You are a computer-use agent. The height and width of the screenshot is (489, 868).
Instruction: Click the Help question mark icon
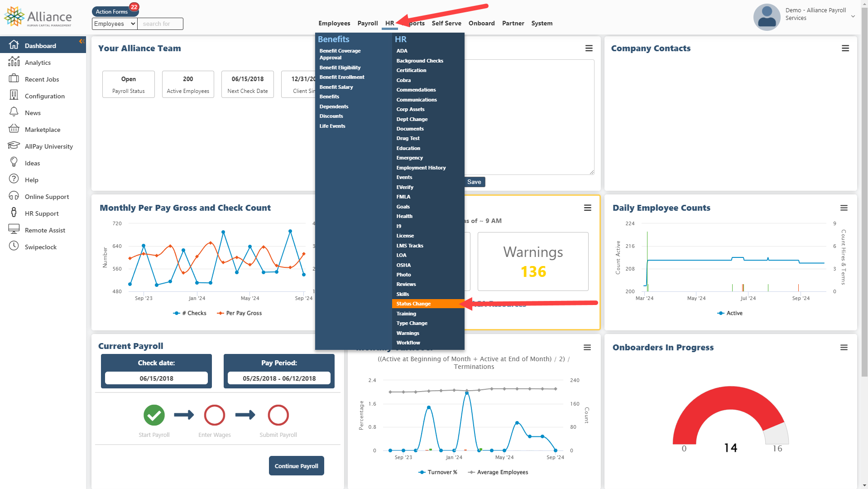coord(14,179)
